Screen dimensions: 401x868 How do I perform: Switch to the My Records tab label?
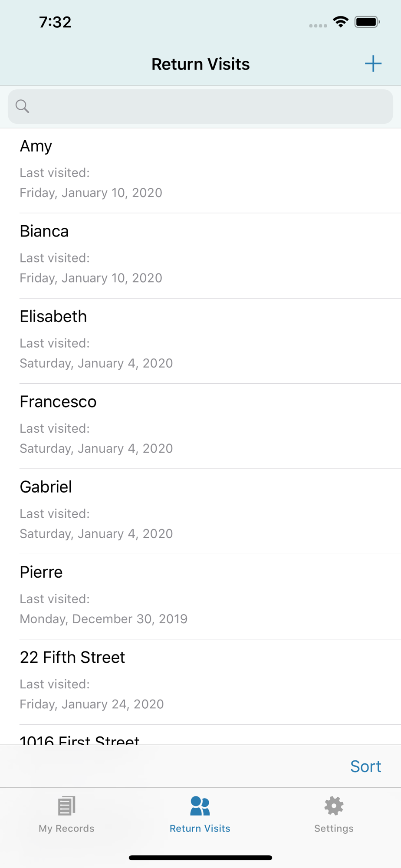tap(66, 829)
